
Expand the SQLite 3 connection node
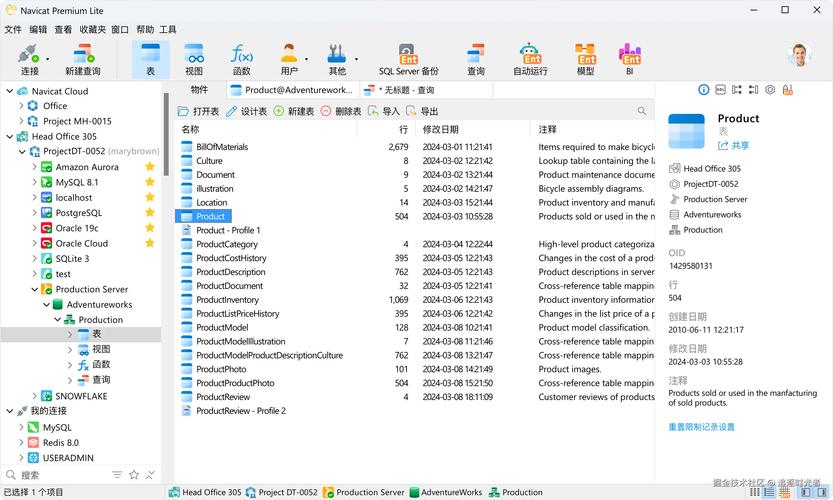tap(34, 258)
